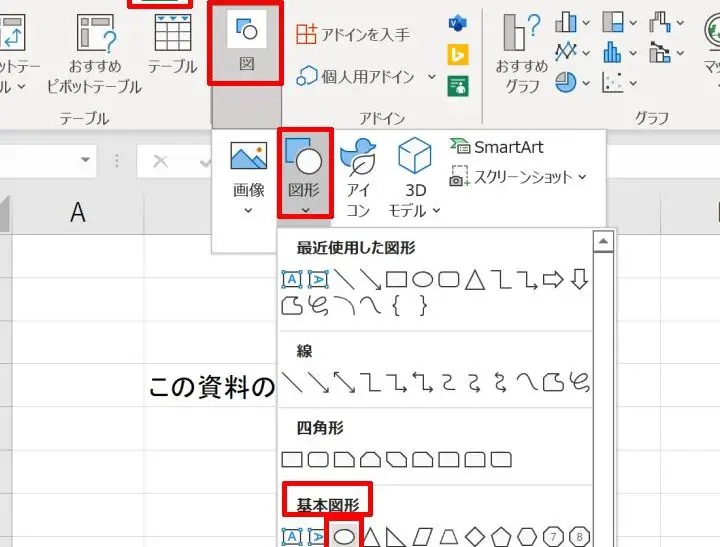
Task: Select the recent right brace shape
Action: pos(423,305)
